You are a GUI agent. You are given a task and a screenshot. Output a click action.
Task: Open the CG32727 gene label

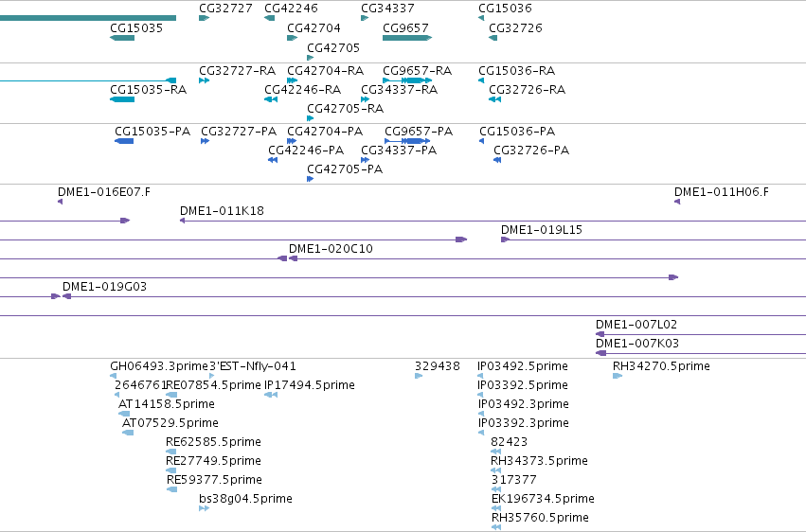[225, 9]
